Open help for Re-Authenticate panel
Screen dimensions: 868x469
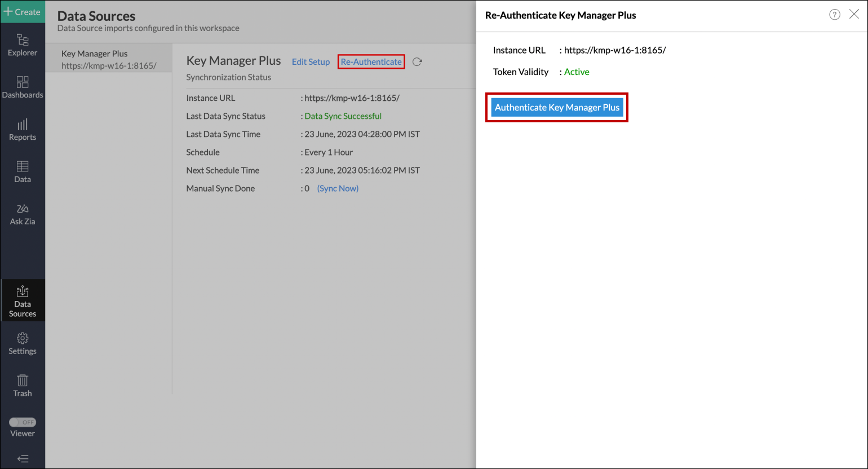point(835,15)
